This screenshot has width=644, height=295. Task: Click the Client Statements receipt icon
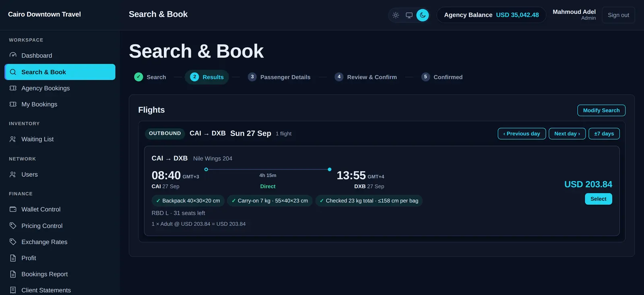pyautogui.click(x=13, y=290)
